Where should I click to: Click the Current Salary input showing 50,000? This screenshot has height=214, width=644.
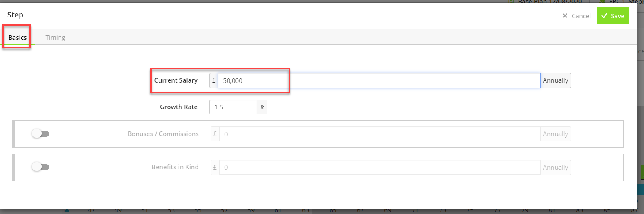click(x=379, y=80)
